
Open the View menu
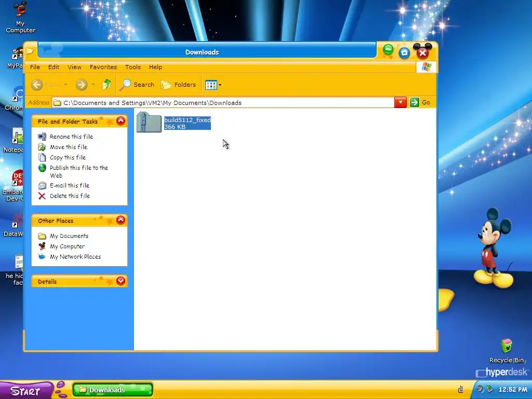click(74, 67)
